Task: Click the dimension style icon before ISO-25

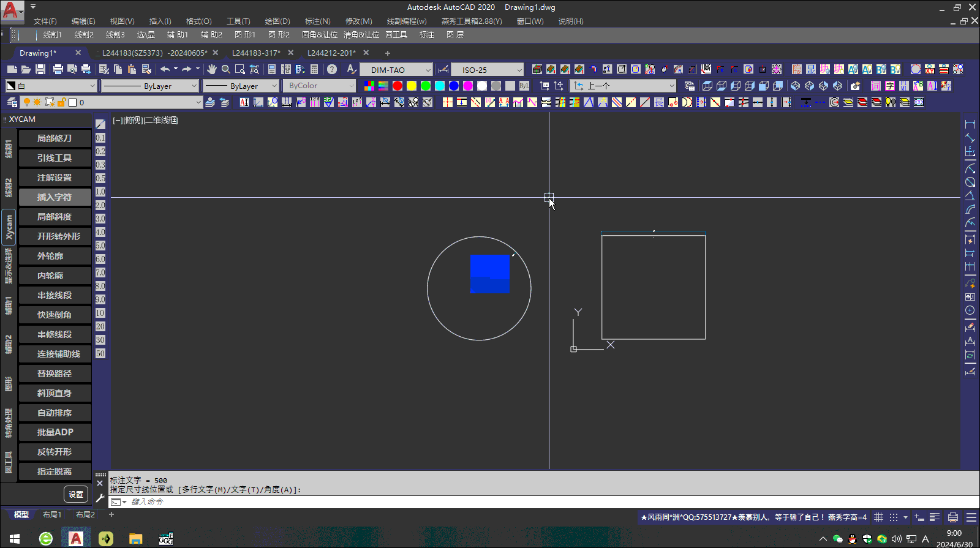Action: click(443, 69)
